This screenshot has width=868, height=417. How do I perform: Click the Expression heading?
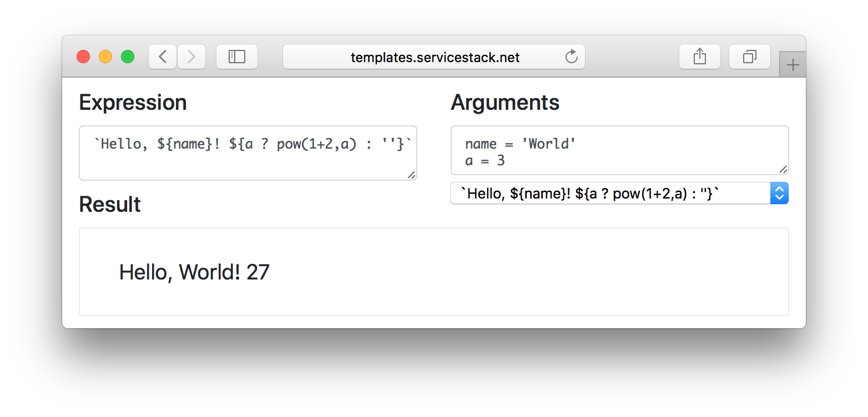tap(133, 103)
